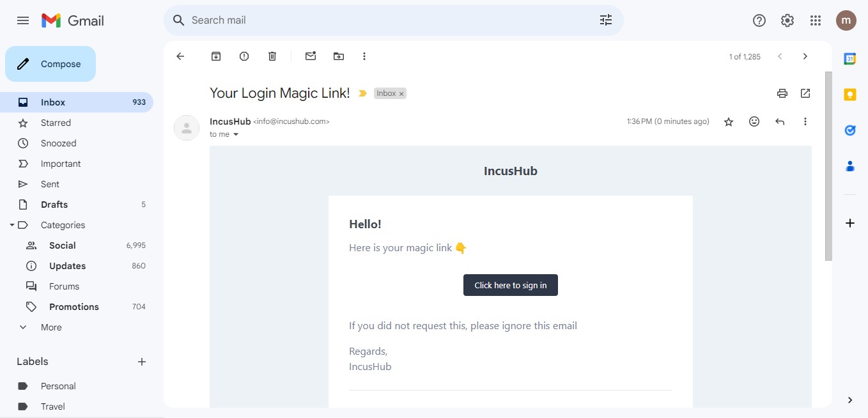Open Google Keep in the side panel
Screen dimensions: 868x418
849,94
